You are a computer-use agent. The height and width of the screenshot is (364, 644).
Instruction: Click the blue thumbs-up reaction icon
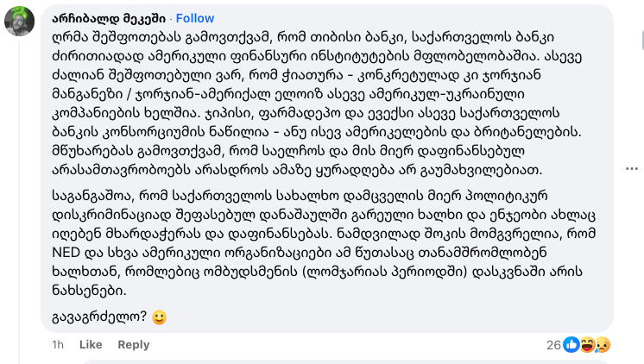pyautogui.click(x=571, y=344)
